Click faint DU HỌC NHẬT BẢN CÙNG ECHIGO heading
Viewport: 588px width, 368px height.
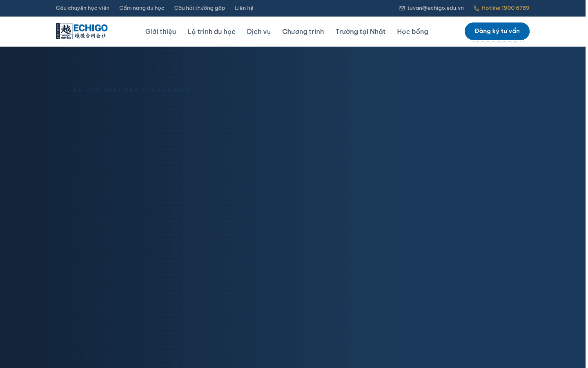[x=132, y=90]
